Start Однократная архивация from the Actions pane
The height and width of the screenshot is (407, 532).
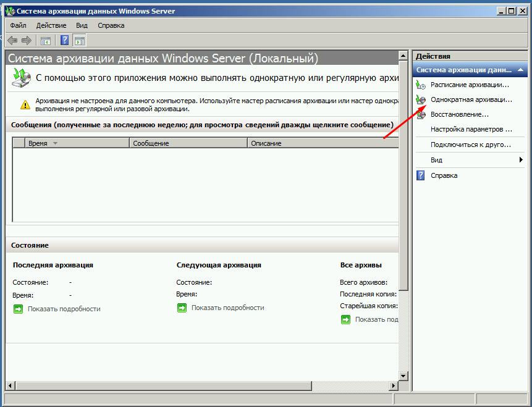(471, 99)
